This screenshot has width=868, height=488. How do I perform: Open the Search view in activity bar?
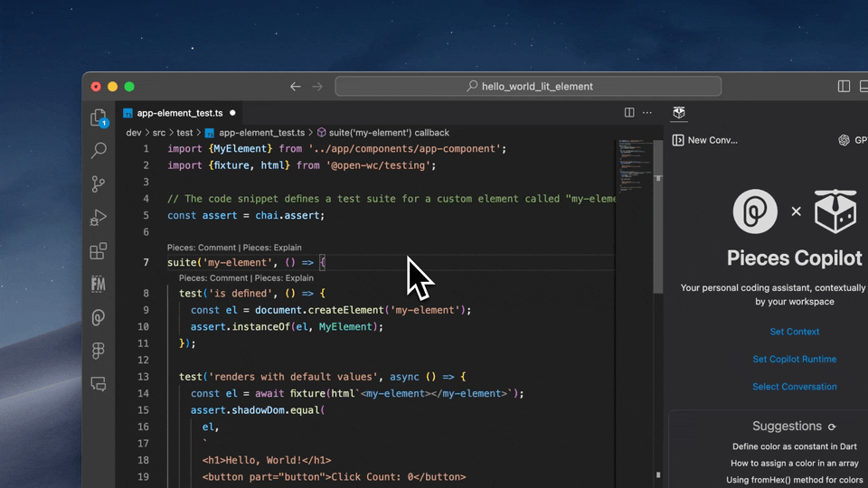(99, 150)
